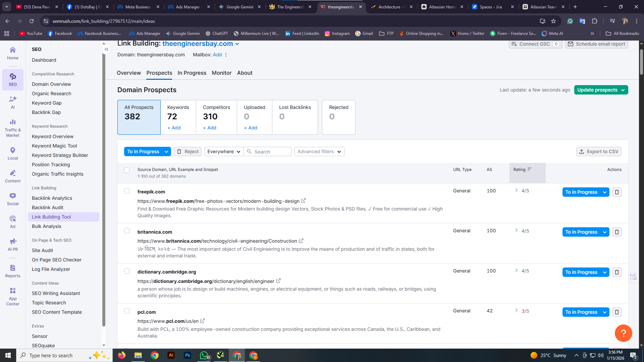This screenshot has width=644, height=362.
Task: Open the Monitor tab
Action: pos(221,73)
